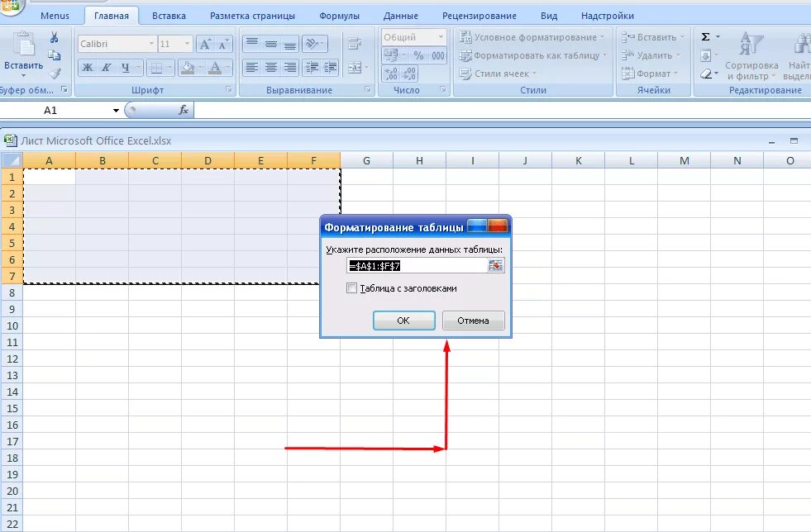Switch to the Рецензирование tab

point(479,16)
